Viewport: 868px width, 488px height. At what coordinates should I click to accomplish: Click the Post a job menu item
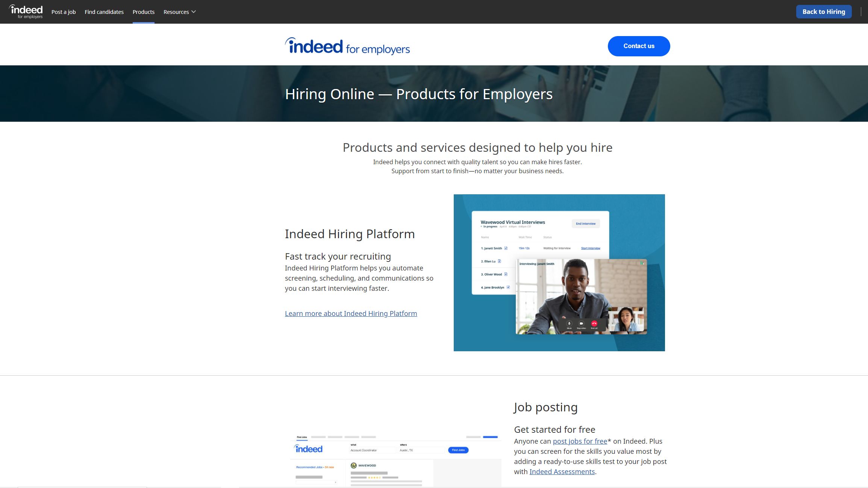click(x=63, y=11)
